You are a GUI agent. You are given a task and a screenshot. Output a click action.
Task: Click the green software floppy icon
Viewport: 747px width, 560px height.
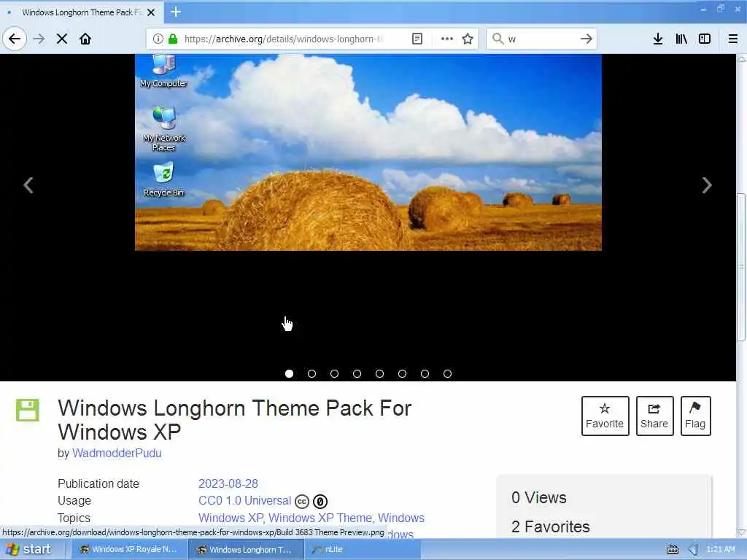[28, 410]
